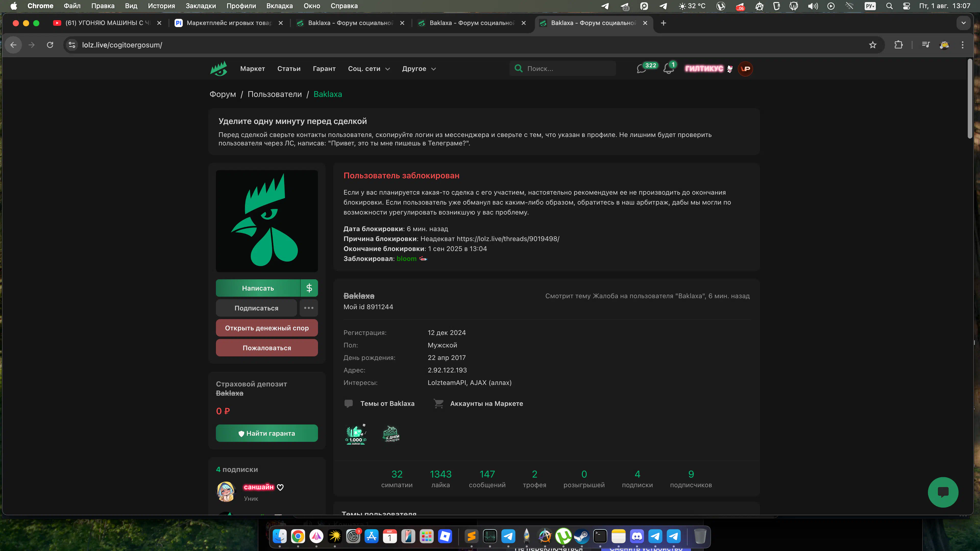This screenshot has height=551, width=980.
Task: Click the Baklaxa rooster profile avatar
Action: pos(267,221)
